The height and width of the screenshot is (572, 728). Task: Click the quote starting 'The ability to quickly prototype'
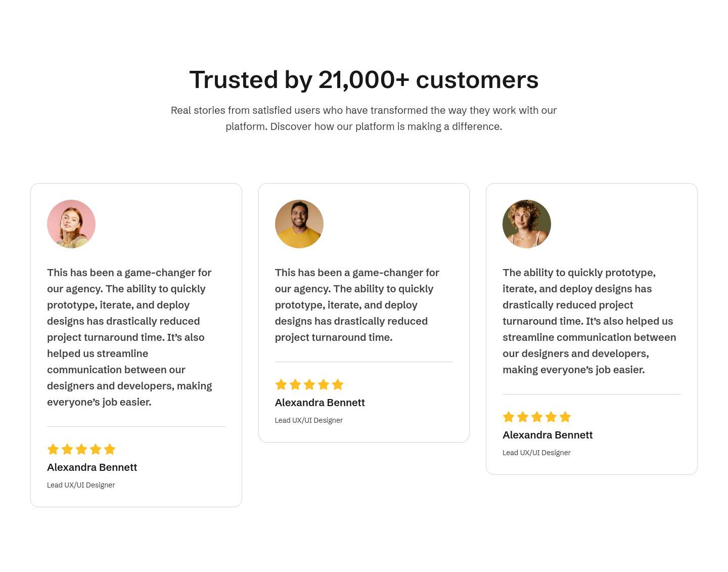[589, 321]
